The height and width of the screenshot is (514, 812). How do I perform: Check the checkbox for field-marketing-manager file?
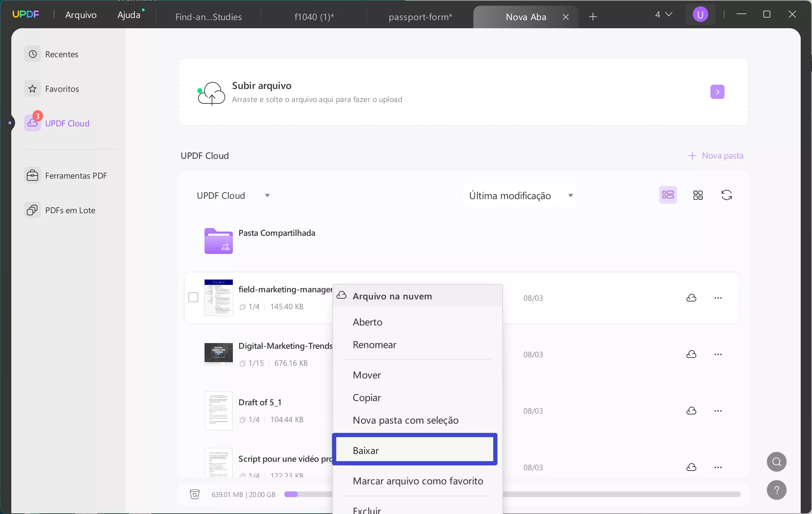[193, 297]
